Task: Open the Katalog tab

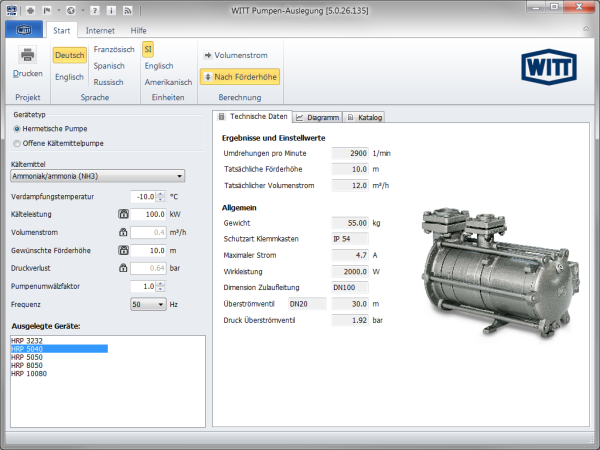Action: click(364, 117)
